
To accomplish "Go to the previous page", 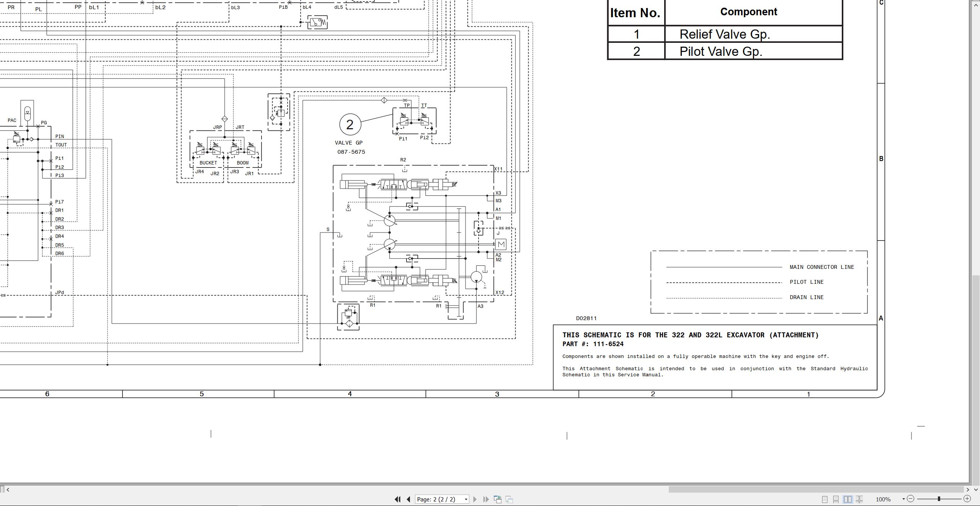I will tap(408, 499).
